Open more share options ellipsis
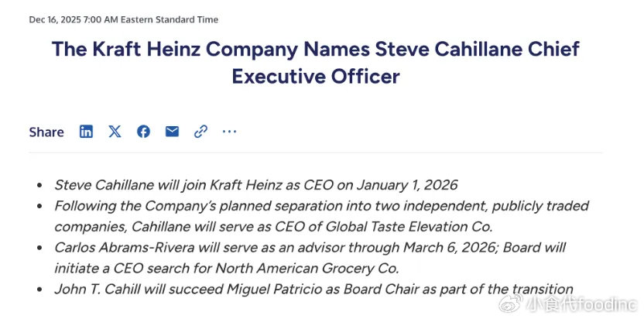The width and height of the screenshot is (644, 319). [x=229, y=132]
